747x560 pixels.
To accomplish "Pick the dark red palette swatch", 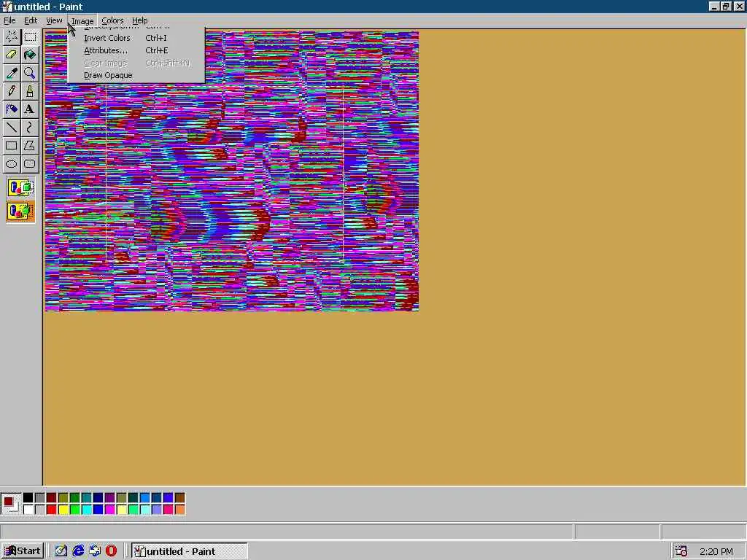I will tap(52, 497).
